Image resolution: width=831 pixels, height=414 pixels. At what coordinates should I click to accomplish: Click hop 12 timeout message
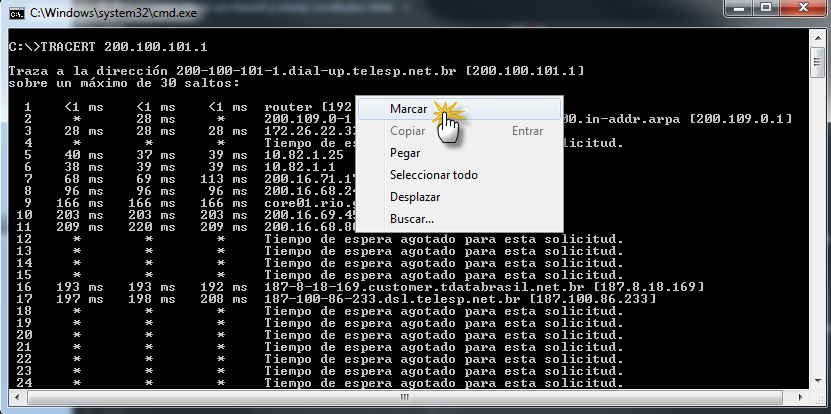point(444,239)
